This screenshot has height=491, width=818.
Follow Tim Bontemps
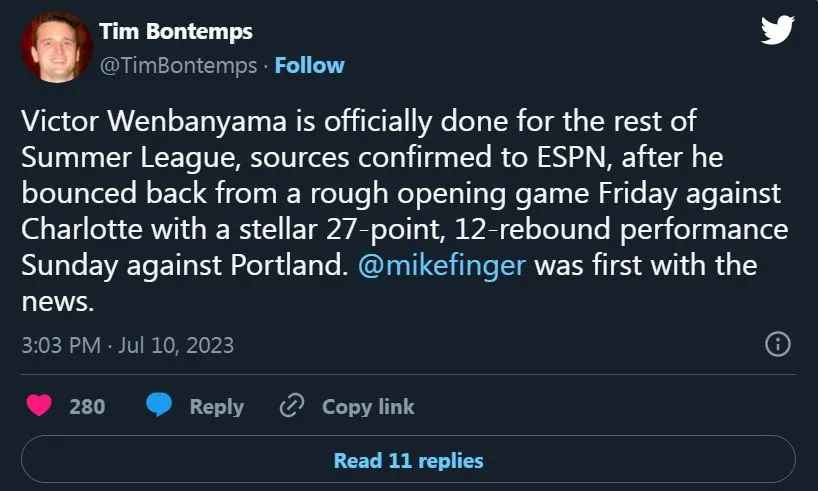(309, 65)
